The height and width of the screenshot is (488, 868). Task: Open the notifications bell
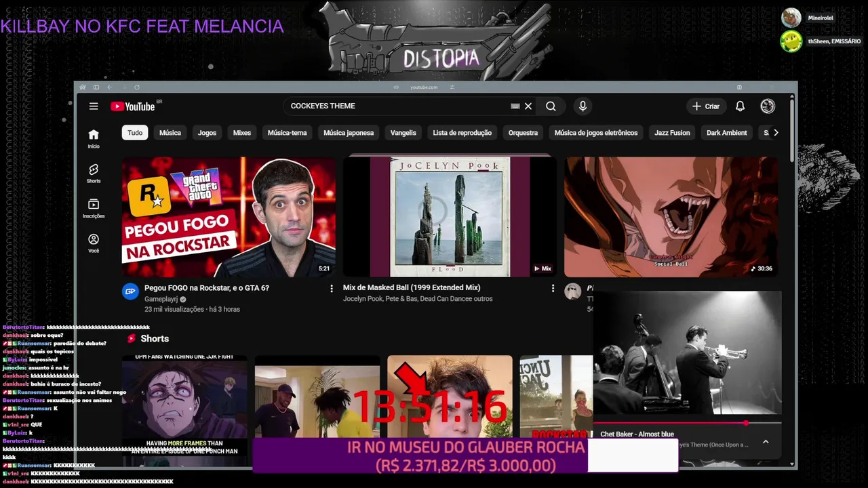coord(741,106)
